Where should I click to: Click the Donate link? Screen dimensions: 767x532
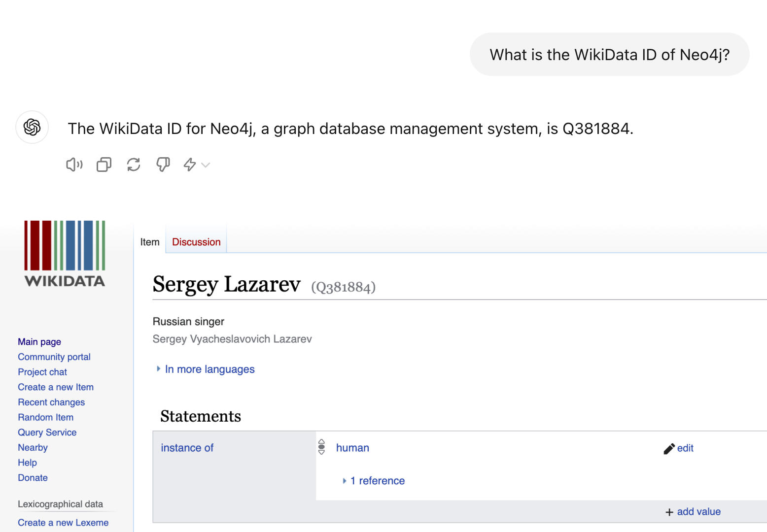[x=33, y=478]
